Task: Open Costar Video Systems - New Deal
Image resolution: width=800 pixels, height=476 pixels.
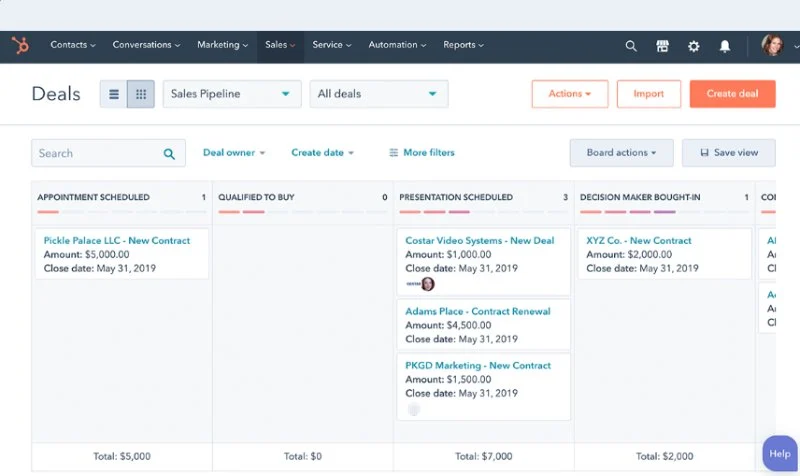Action: click(480, 241)
